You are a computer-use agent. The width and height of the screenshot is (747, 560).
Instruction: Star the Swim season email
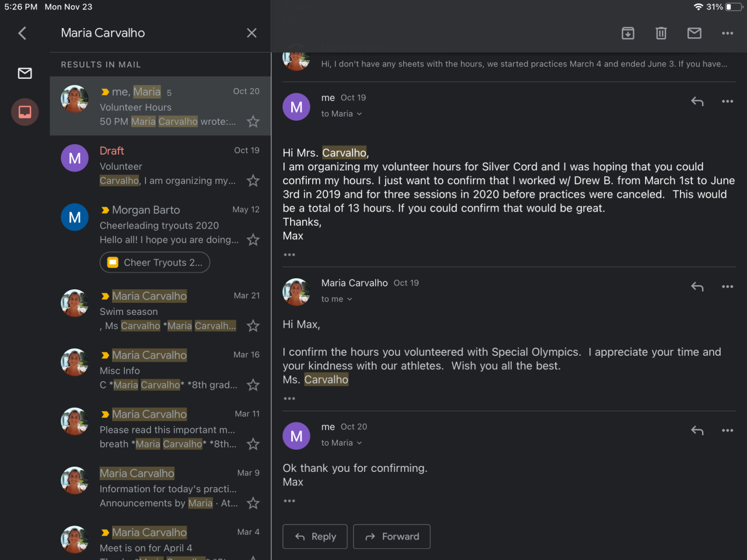point(253,326)
